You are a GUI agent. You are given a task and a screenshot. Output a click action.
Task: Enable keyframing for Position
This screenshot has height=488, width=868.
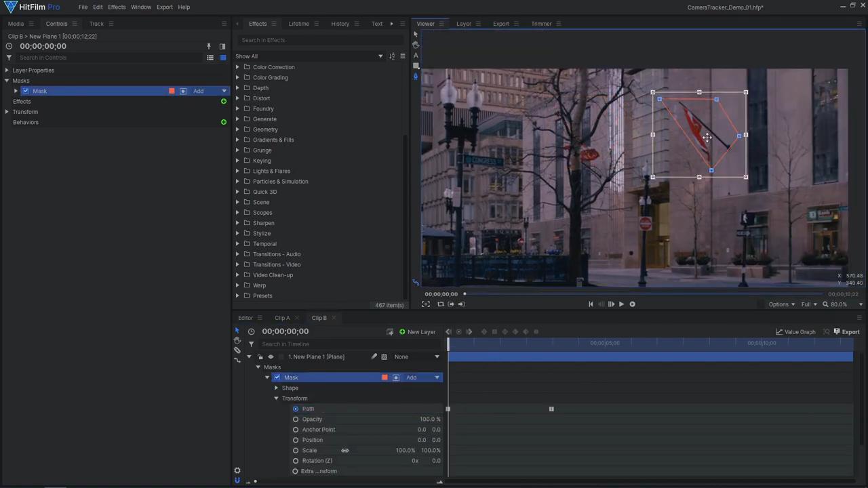(x=296, y=440)
